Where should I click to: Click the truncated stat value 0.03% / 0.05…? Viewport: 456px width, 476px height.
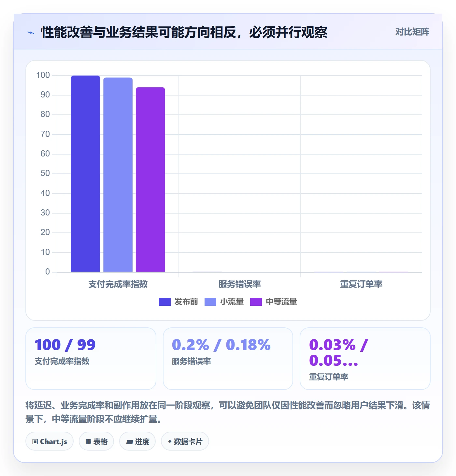point(338,353)
